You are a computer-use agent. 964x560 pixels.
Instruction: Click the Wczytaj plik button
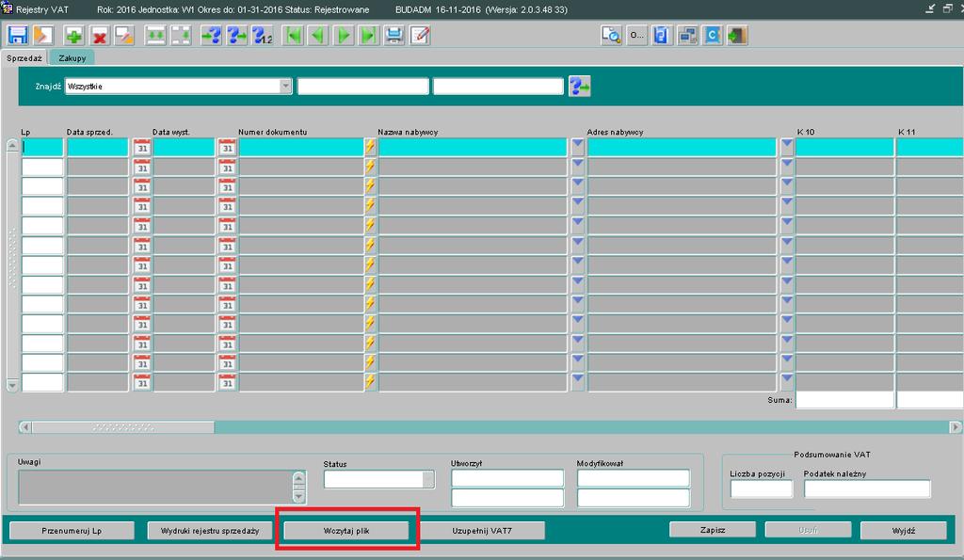point(346,531)
